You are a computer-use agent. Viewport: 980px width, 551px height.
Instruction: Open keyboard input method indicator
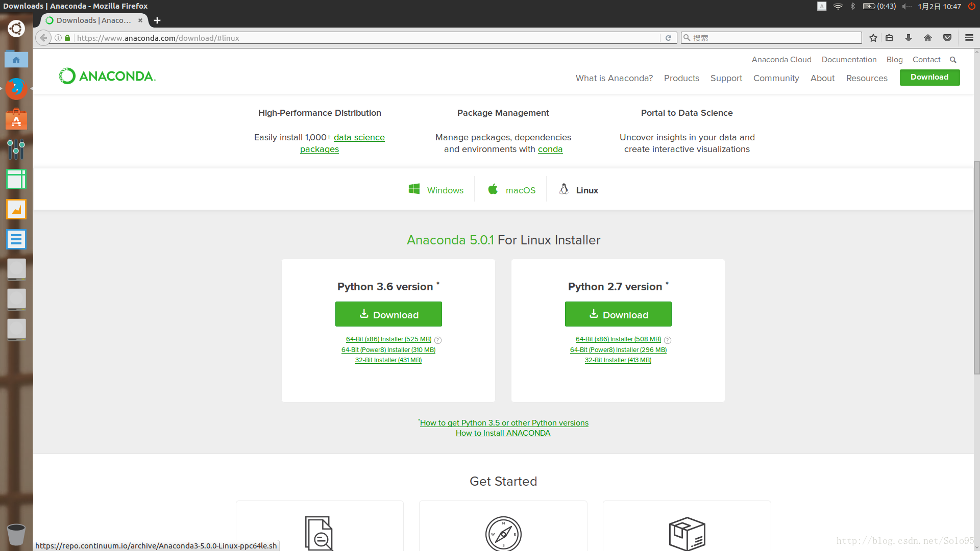coord(822,6)
